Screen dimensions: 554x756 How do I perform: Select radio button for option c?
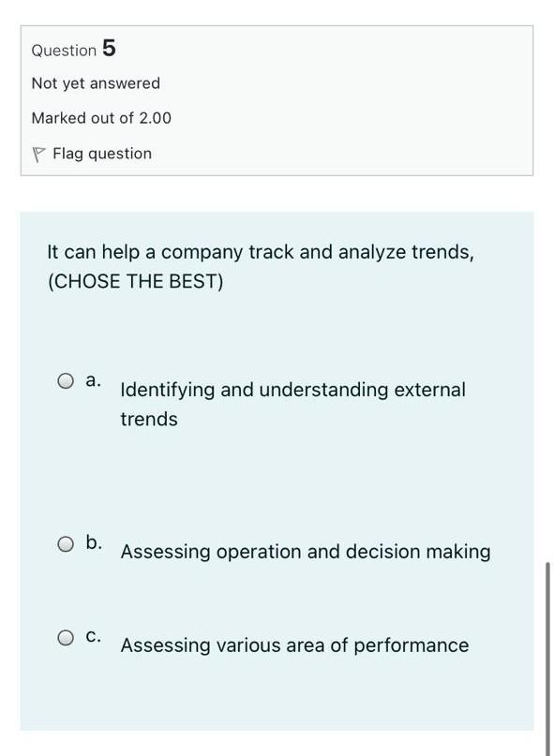(65, 636)
